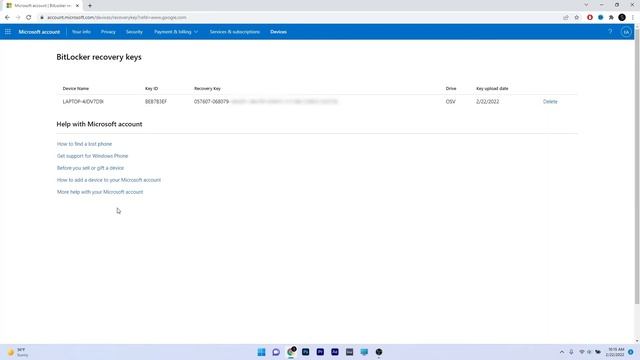The image size is (640, 360).
Task: Open More help with your Microsoft account
Action: pos(100,192)
